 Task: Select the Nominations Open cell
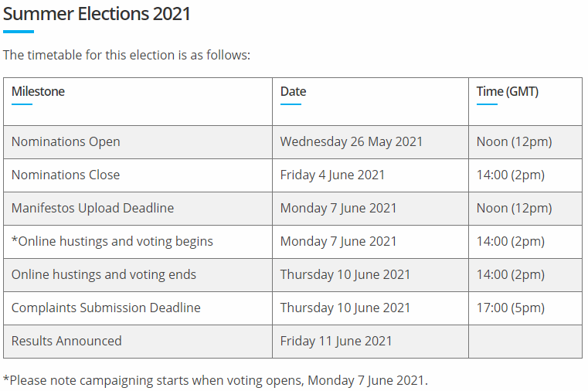point(66,142)
